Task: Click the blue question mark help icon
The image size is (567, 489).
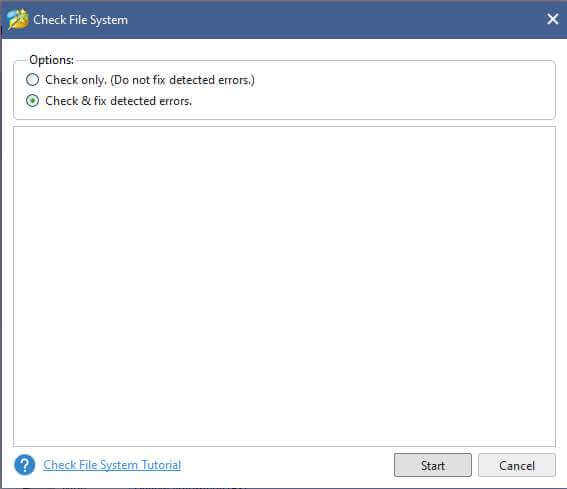Action: 25,464
